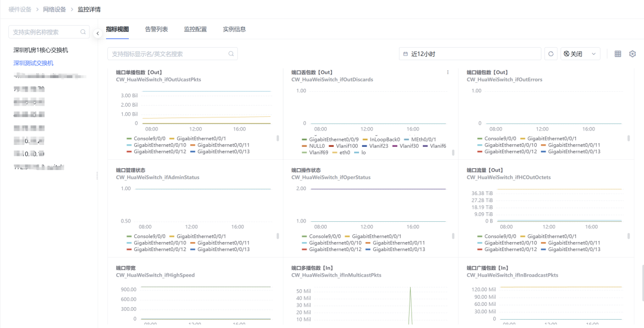Toggle GigabitEthernet0/0/1 in 端口单播包数【Out】 legend
This screenshot has width=644, height=328.
tap(197, 139)
